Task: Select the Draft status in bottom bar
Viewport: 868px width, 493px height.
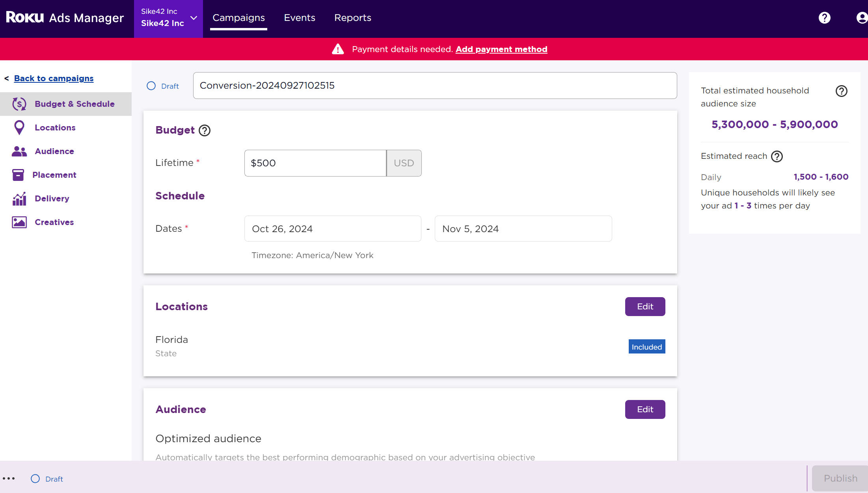Action: [x=35, y=479]
